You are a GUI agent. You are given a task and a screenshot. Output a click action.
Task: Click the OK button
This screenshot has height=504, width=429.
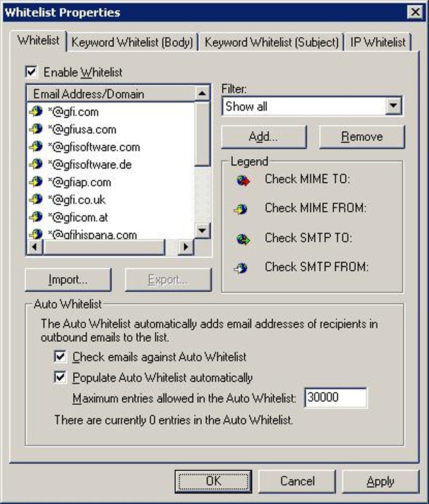coord(213,481)
